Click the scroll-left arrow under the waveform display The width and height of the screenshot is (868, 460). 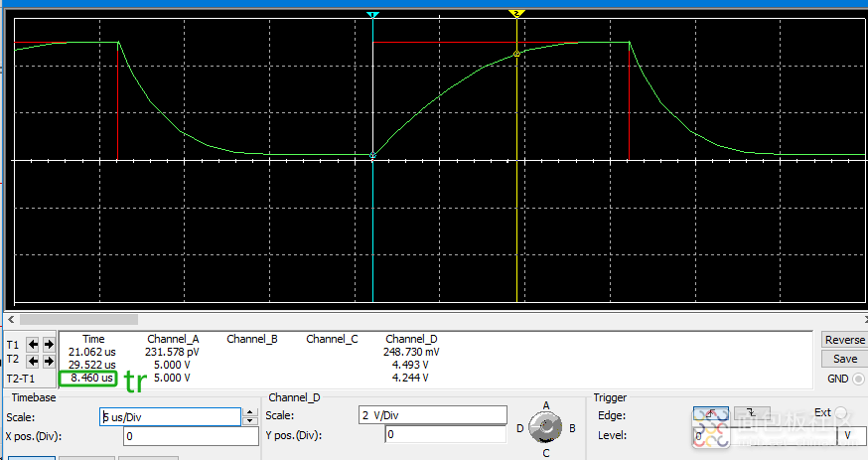point(11,319)
